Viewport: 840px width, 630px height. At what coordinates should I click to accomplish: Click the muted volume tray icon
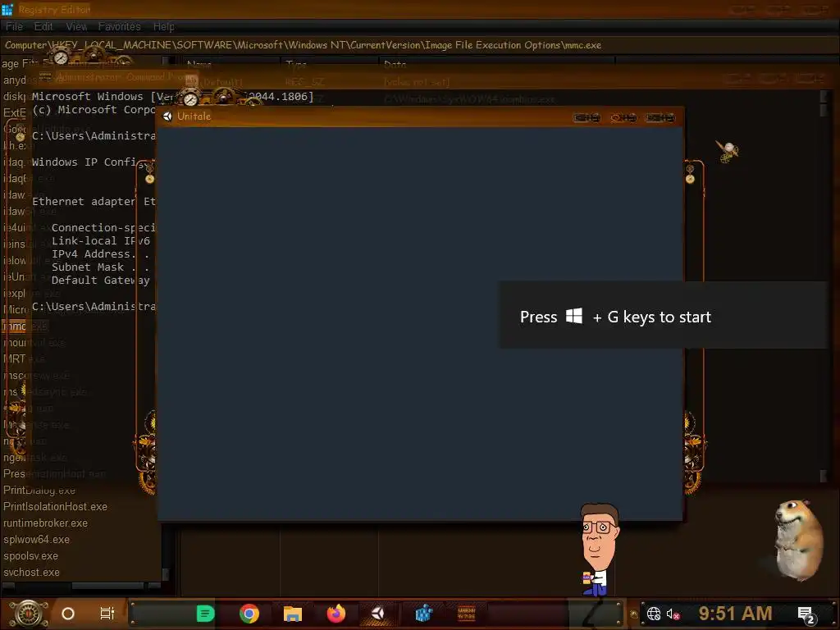[x=673, y=614]
